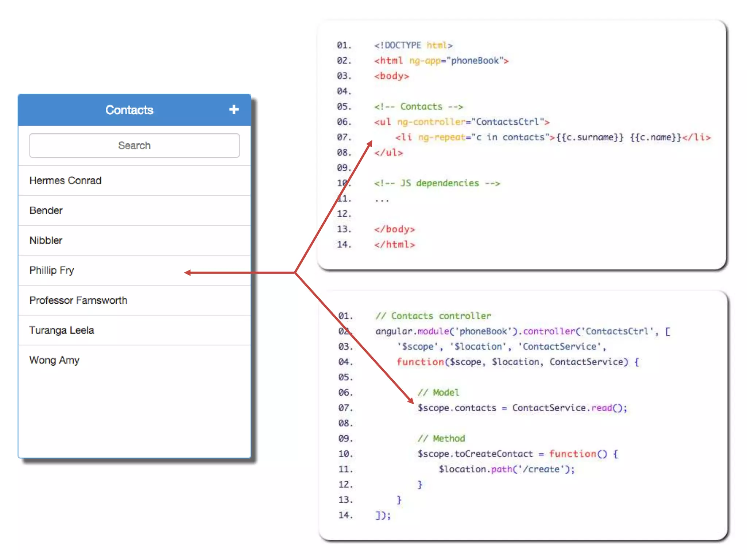The width and height of the screenshot is (747, 560).
Task: Open the Turanga Leela contact
Action: [x=62, y=330]
